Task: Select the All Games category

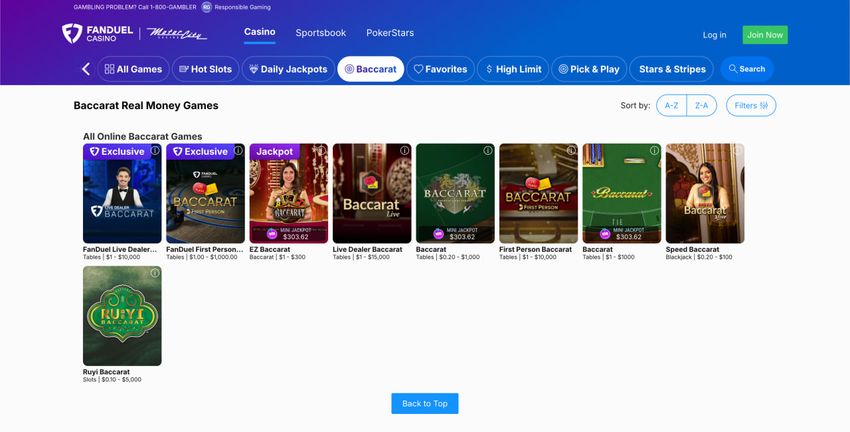Action: 133,69
